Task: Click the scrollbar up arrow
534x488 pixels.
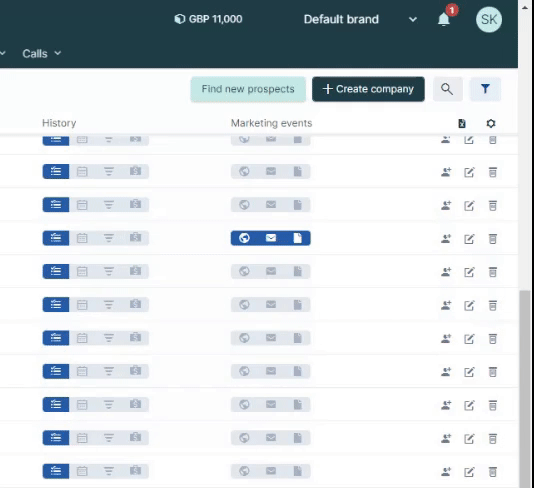Action: coord(525,7)
